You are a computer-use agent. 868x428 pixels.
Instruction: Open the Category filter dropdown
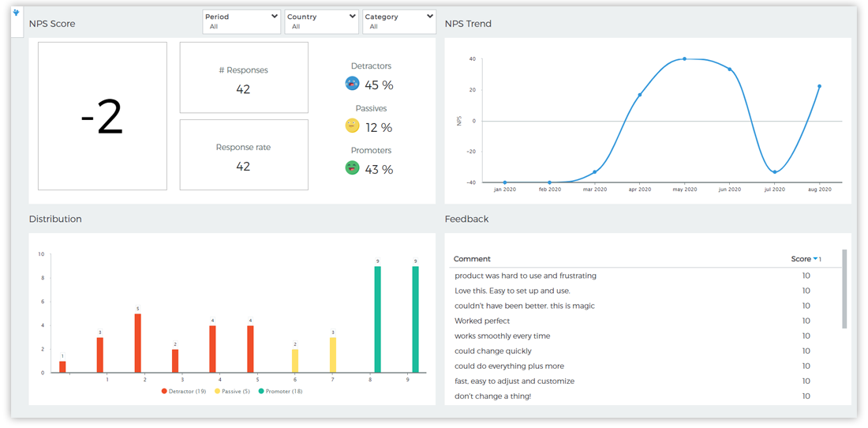point(399,21)
